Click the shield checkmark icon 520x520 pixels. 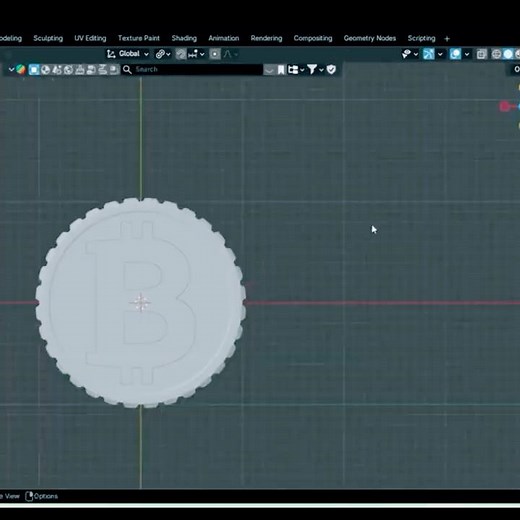[x=331, y=69]
